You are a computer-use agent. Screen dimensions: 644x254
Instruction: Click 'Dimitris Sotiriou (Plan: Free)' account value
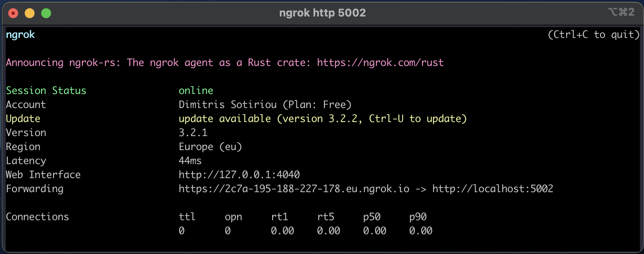265,105
